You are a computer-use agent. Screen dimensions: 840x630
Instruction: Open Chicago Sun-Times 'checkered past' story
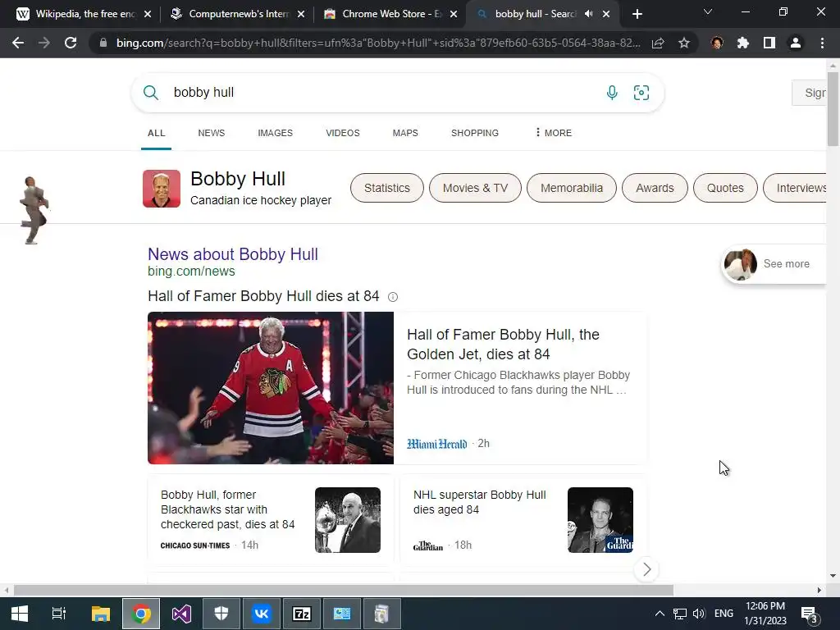(x=228, y=509)
